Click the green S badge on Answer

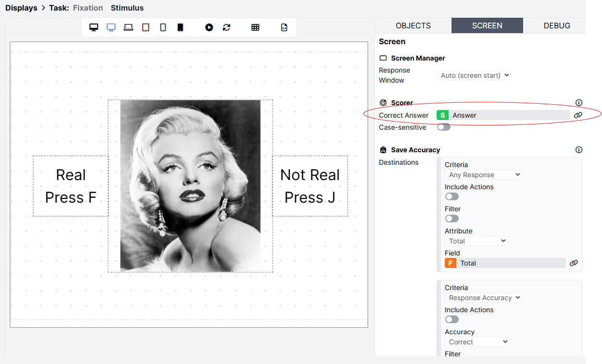click(x=442, y=115)
